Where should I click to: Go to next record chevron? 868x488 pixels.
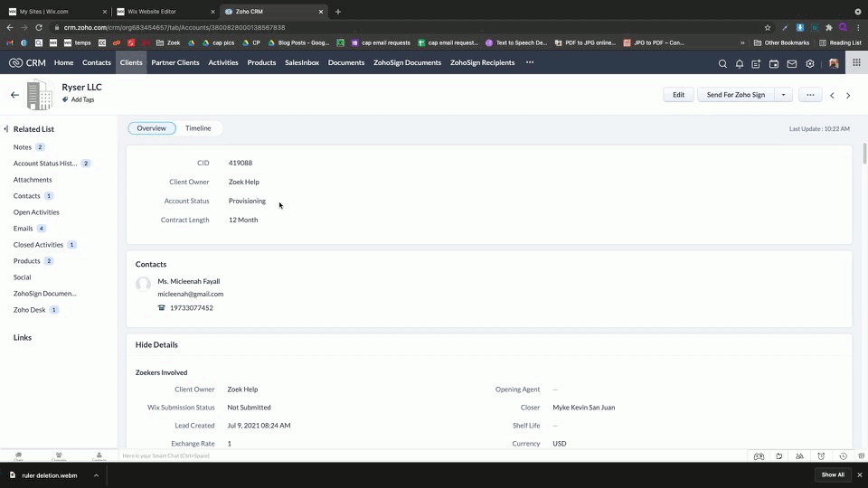848,95
